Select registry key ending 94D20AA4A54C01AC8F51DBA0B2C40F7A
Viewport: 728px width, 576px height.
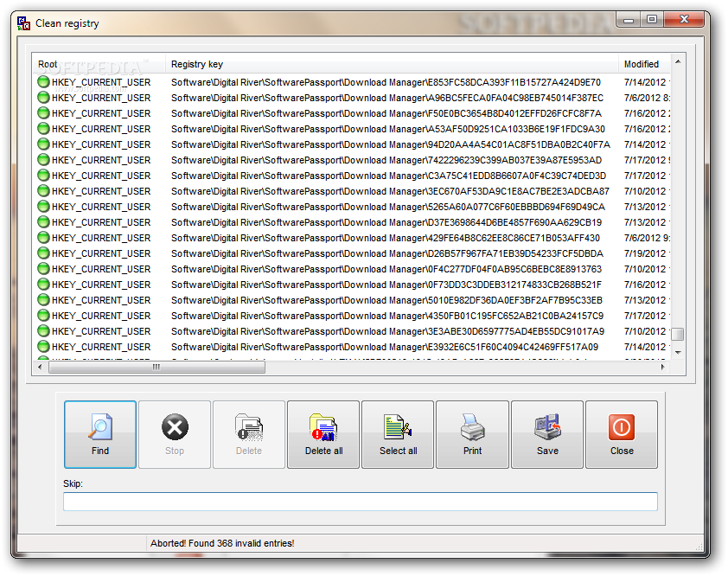tap(391, 144)
